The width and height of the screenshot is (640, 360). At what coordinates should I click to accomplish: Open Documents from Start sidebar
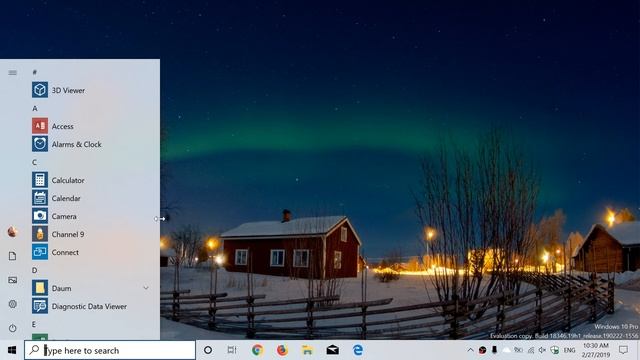click(x=12, y=256)
